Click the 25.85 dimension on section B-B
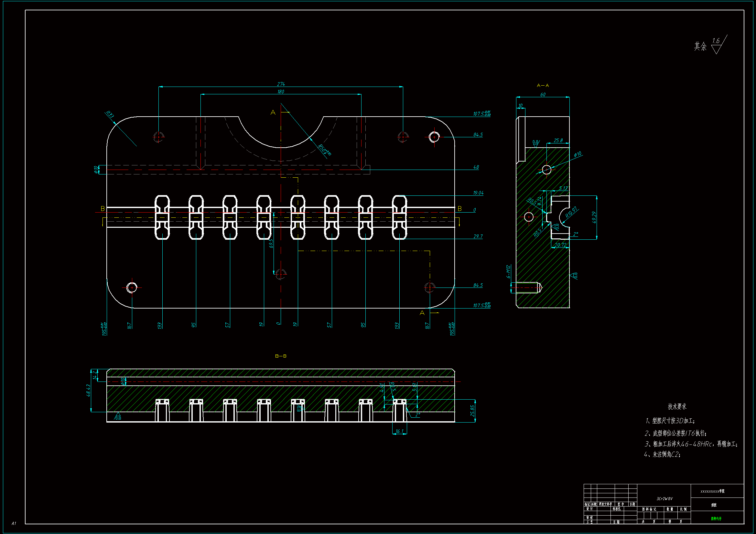Image resolution: width=756 pixels, height=534 pixels. click(472, 411)
